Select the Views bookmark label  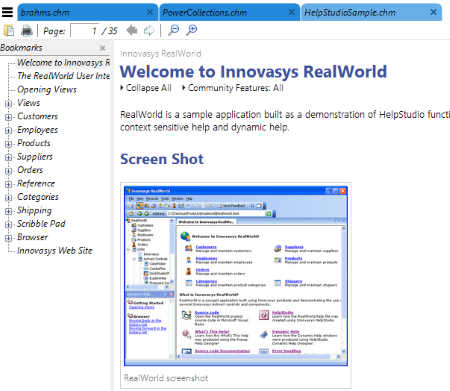click(28, 103)
